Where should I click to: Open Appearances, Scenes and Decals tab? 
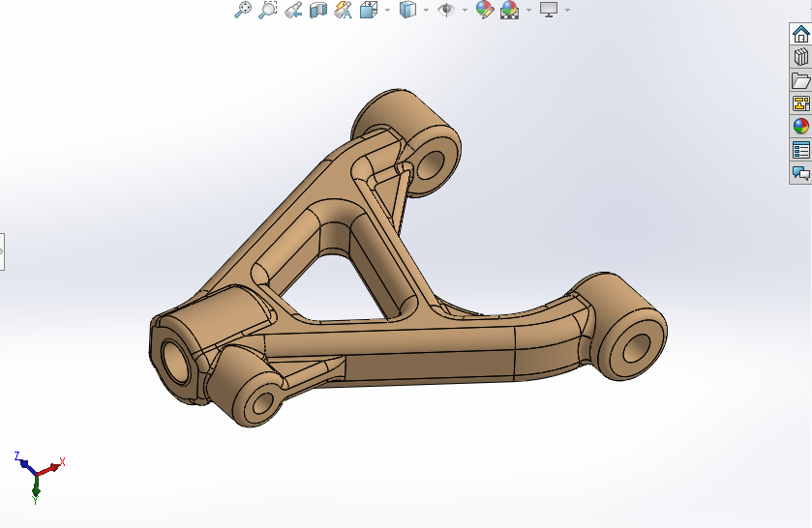[x=800, y=127]
